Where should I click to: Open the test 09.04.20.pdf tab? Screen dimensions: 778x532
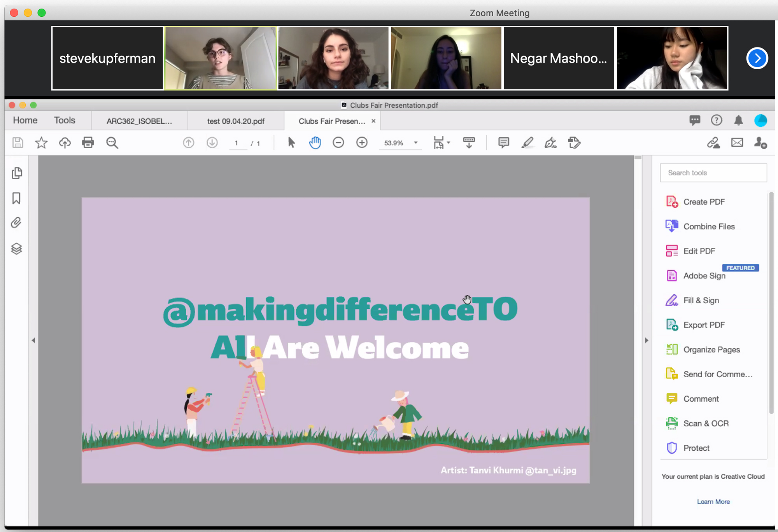click(x=236, y=121)
